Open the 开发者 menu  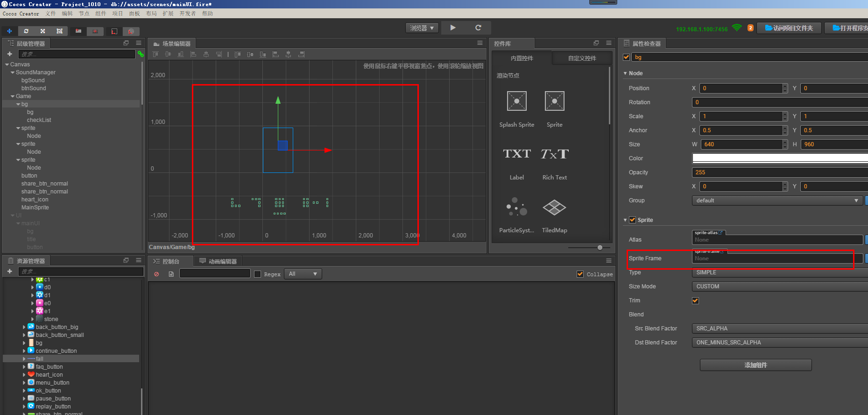click(188, 14)
